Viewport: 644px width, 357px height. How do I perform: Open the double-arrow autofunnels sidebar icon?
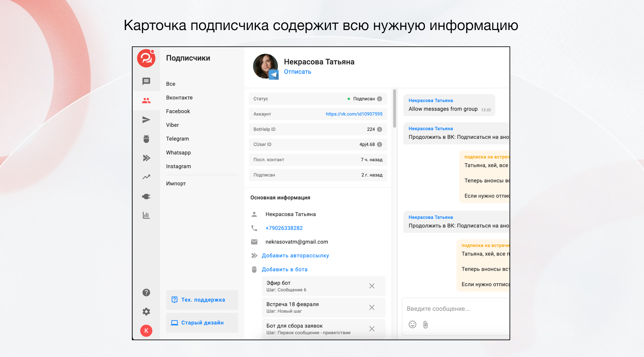(x=146, y=158)
